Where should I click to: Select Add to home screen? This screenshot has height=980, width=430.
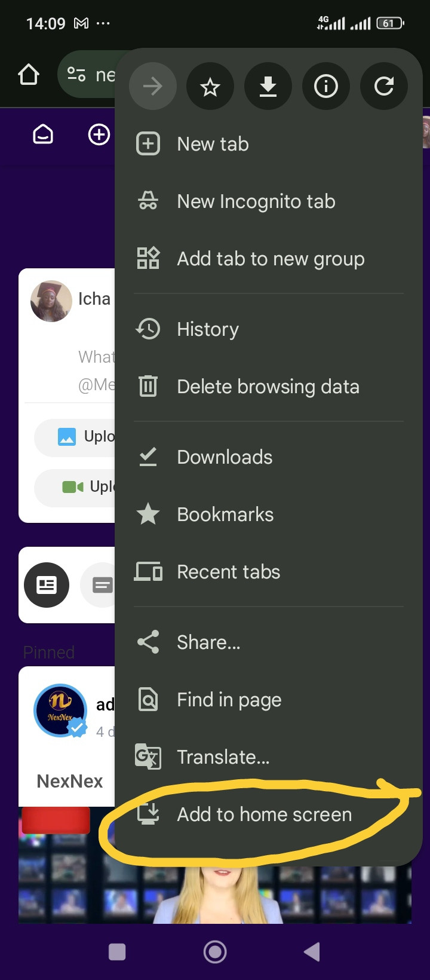click(264, 814)
